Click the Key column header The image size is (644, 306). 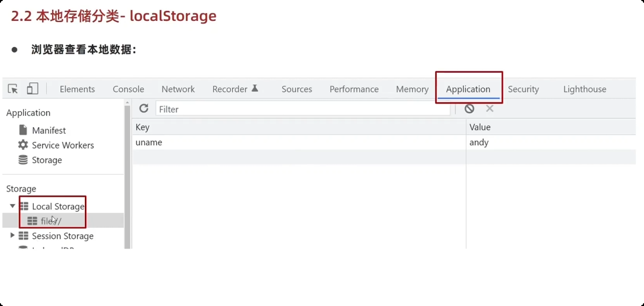click(299, 127)
